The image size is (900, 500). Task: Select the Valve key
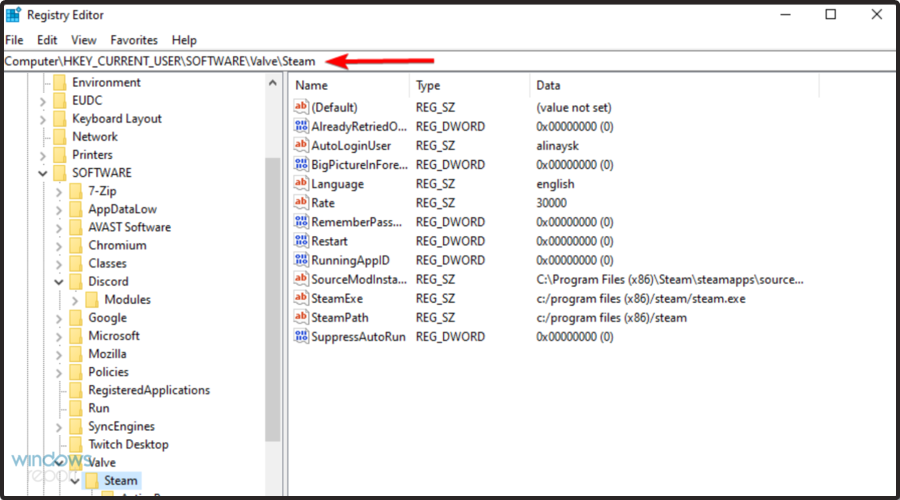pyautogui.click(x=102, y=463)
